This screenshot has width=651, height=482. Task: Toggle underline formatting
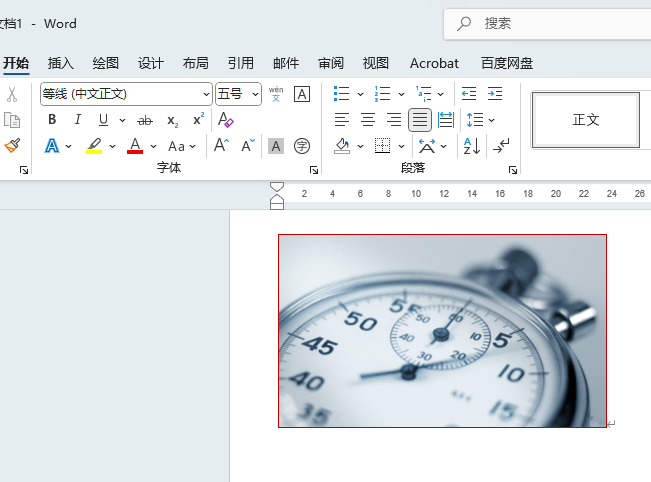(x=103, y=120)
